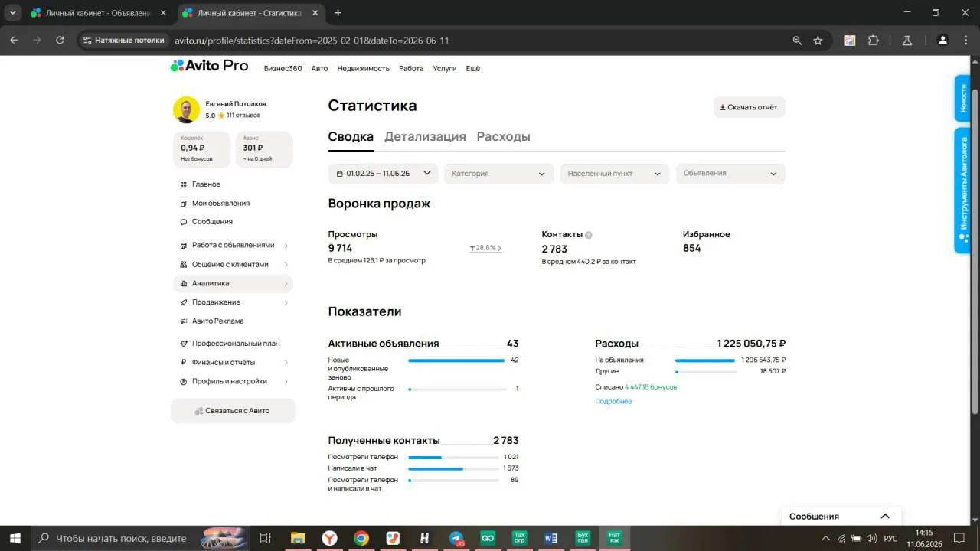Click the info icon next to Контакты
This screenshot has height=551, width=980.
pyautogui.click(x=589, y=235)
